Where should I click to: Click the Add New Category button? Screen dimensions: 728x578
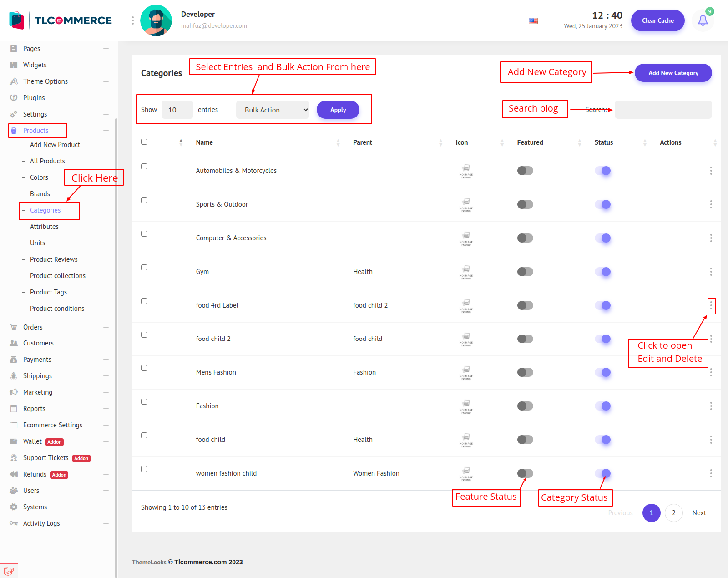click(x=673, y=73)
